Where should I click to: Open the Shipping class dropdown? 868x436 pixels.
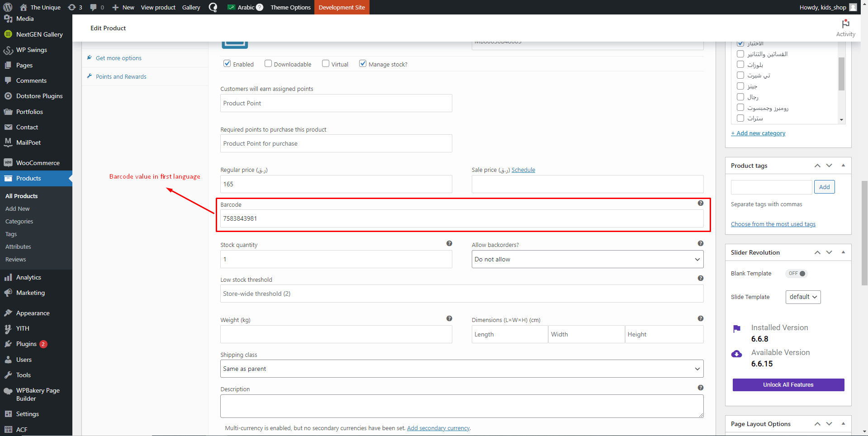(462, 369)
